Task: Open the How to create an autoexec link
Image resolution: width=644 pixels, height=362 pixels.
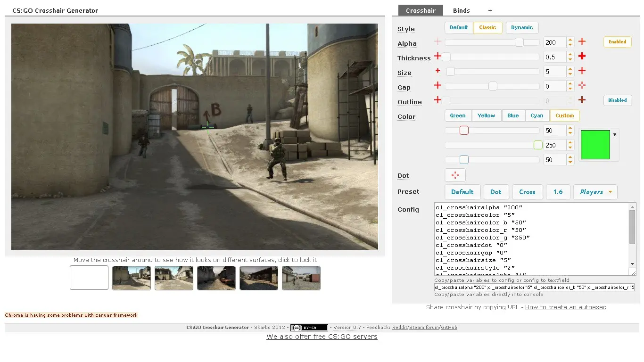Action: pos(565,307)
